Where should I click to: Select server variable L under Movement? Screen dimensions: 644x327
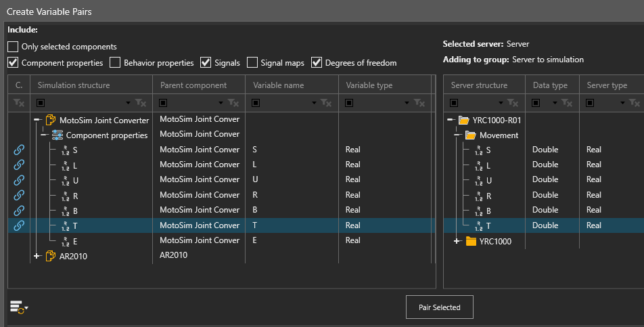point(488,166)
